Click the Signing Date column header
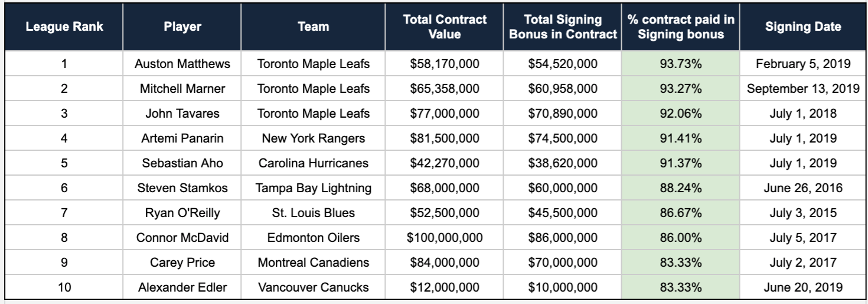This screenshot has height=304, width=868. pyautogui.click(x=803, y=27)
